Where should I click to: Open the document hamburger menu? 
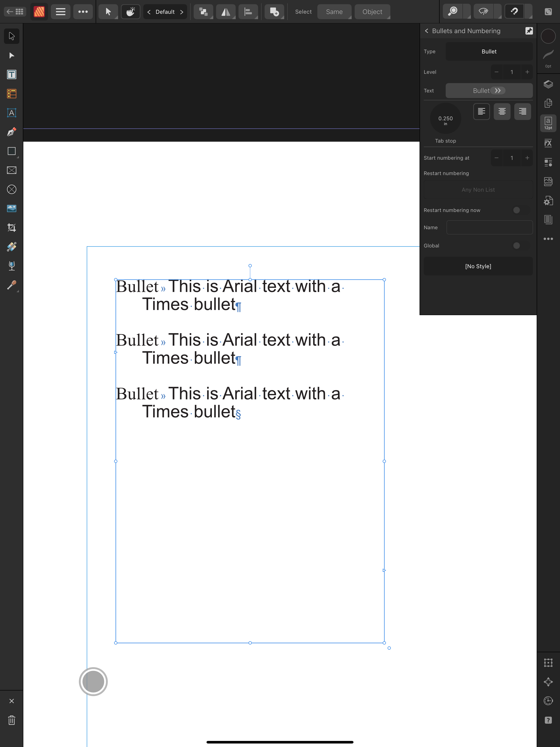[x=60, y=12]
